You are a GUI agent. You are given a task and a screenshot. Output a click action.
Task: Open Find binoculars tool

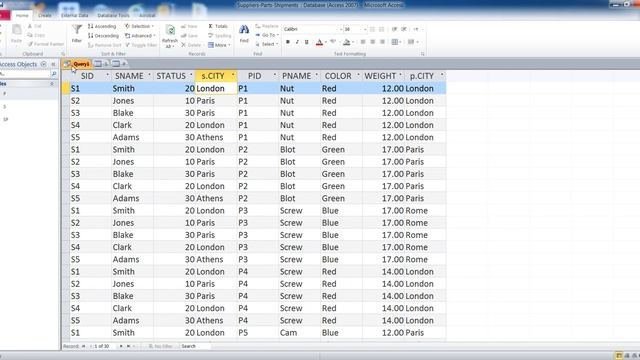(x=244, y=33)
